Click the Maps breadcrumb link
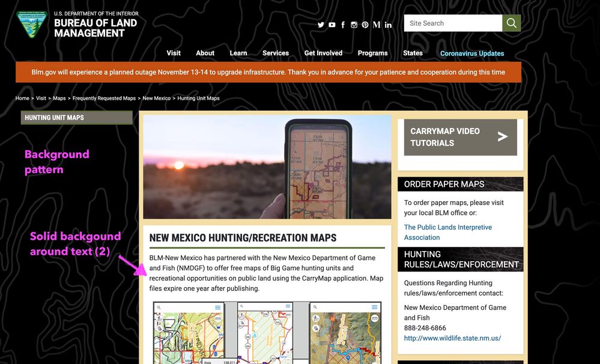This screenshot has height=364, width=600. coord(59,99)
